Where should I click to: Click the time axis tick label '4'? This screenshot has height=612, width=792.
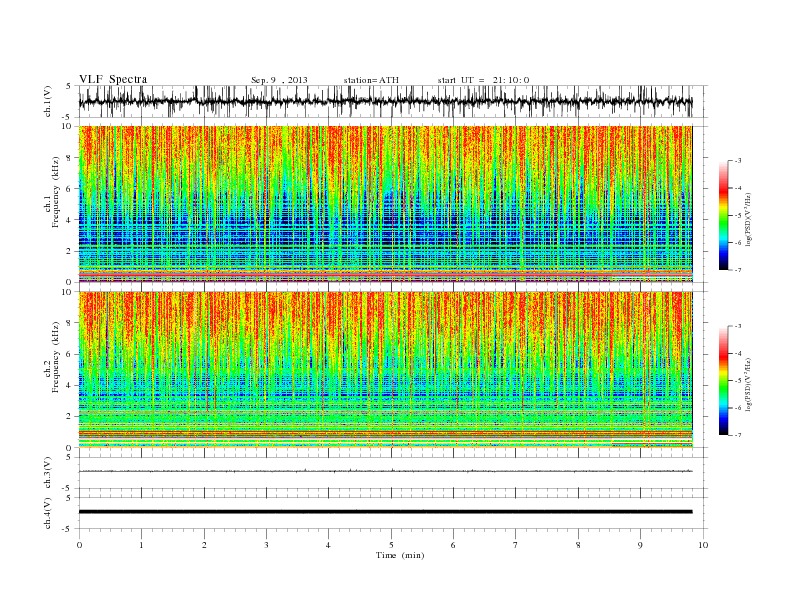click(328, 545)
